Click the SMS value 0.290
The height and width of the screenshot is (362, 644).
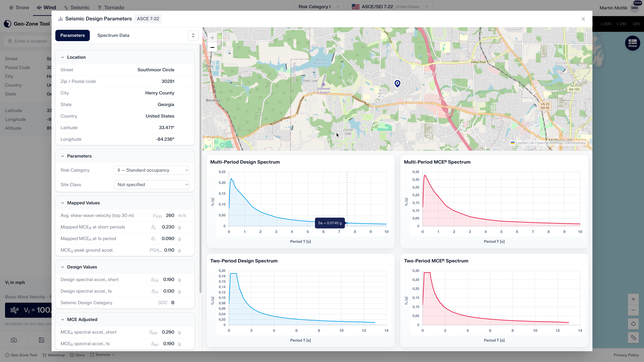[x=168, y=332]
